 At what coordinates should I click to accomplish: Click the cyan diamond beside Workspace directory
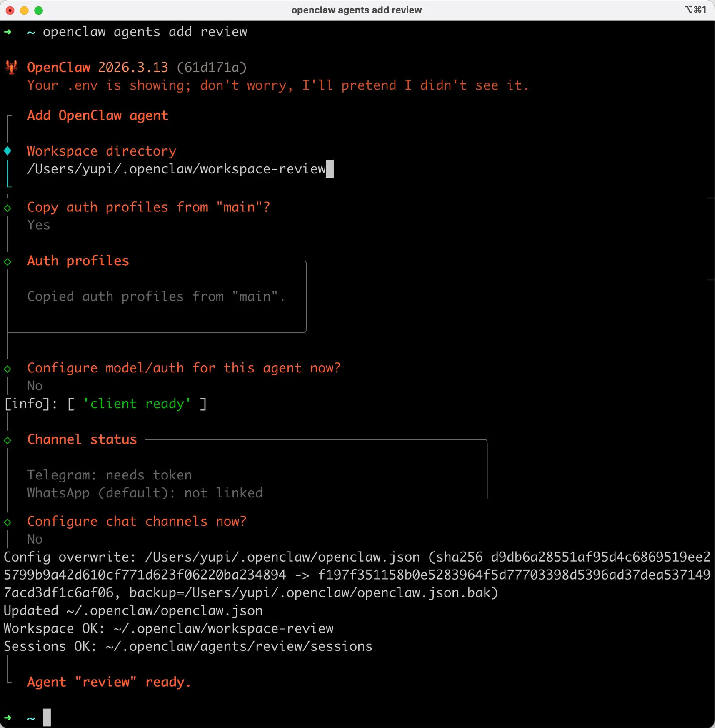point(7,151)
